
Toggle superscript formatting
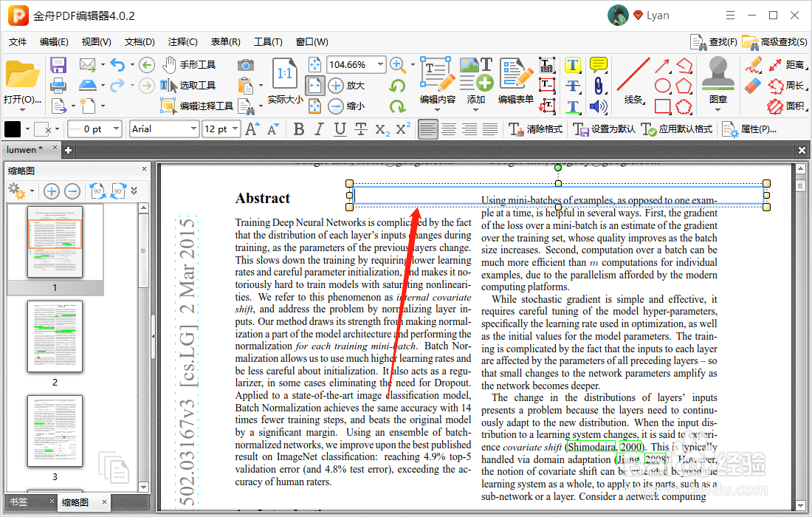click(403, 129)
